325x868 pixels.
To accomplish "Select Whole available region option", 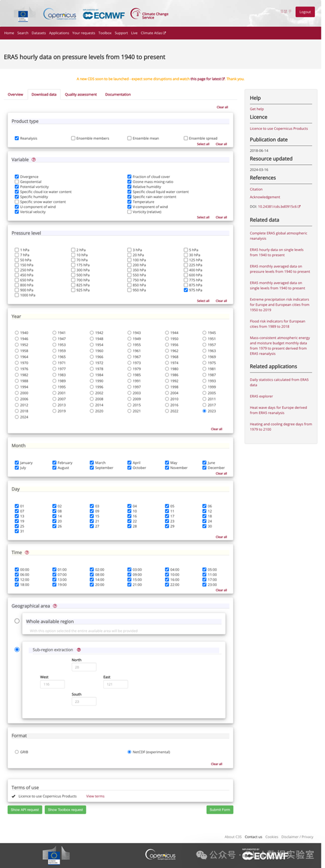I will tap(17, 621).
